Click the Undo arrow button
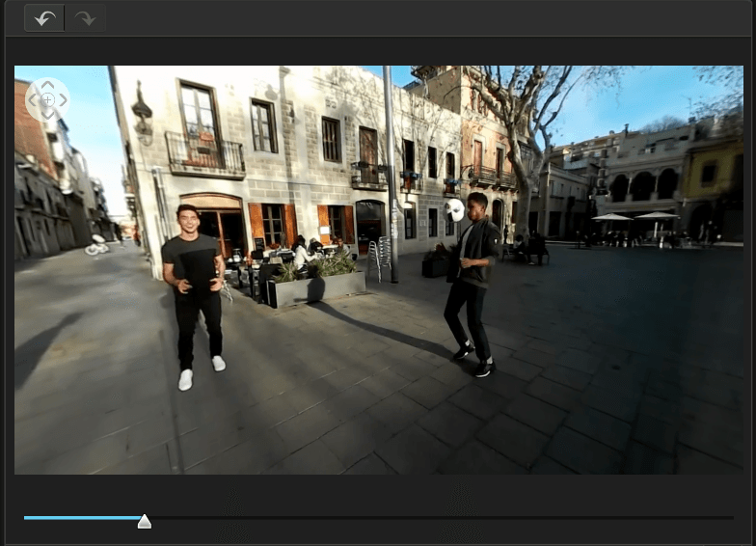Image resolution: width=756 pixels, height=546 pixels. click(x=44, y=18)
